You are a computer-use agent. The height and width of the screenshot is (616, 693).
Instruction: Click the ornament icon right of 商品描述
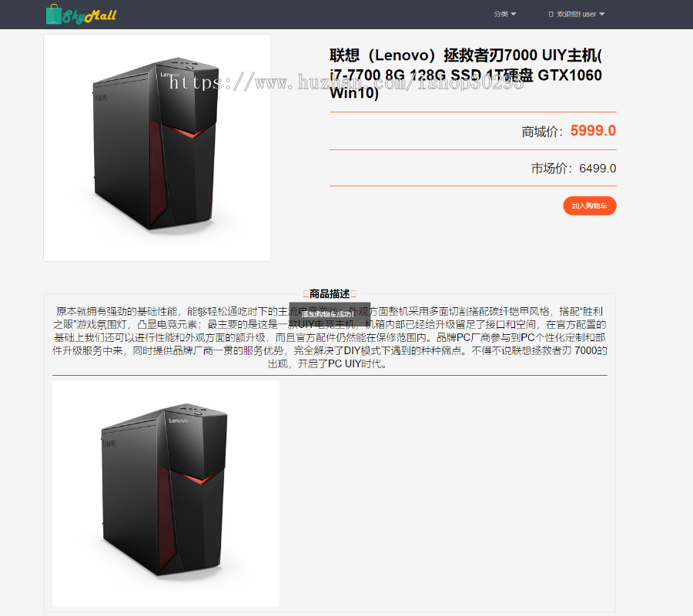(x=353, y=294)
